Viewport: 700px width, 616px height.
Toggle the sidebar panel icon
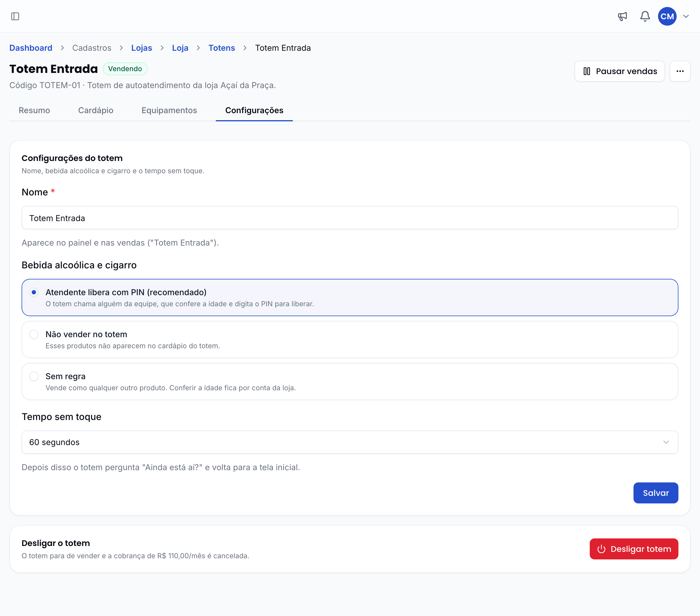pyautogui.click(x=15, y=16)
